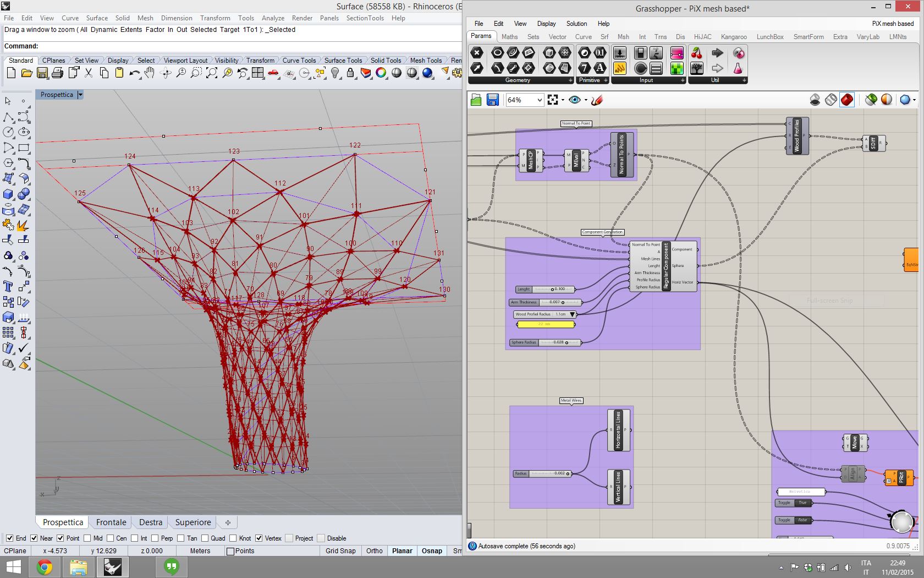The width and height of the screenshot is (924, 578).
Task: Select the Pan hand tool
Action: point(150,73)
